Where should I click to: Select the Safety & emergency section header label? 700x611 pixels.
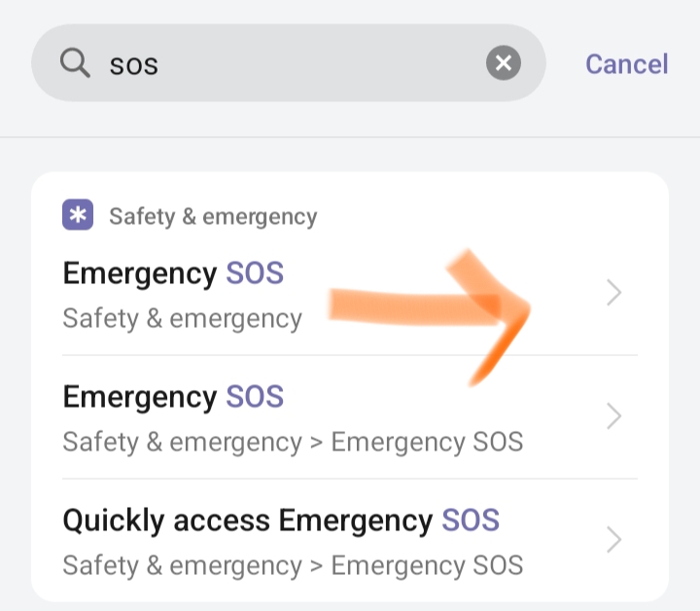(213, 216)
